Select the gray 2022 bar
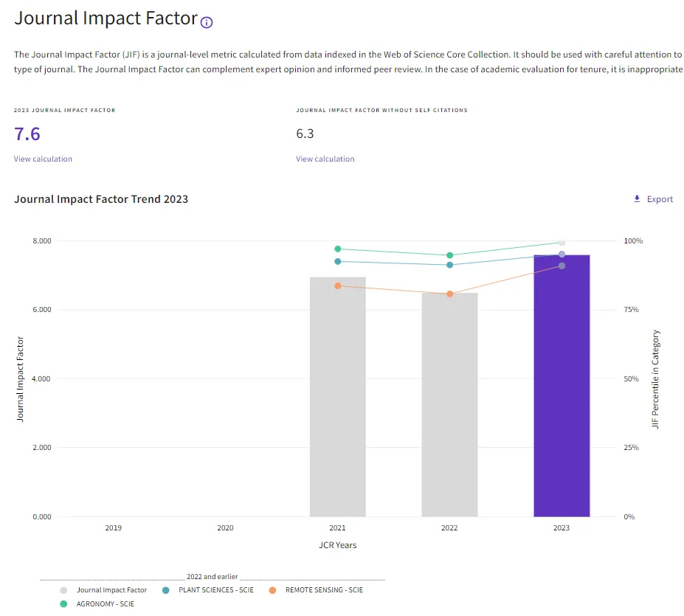This screenshot has height=616, width=684. coord(449,405)
